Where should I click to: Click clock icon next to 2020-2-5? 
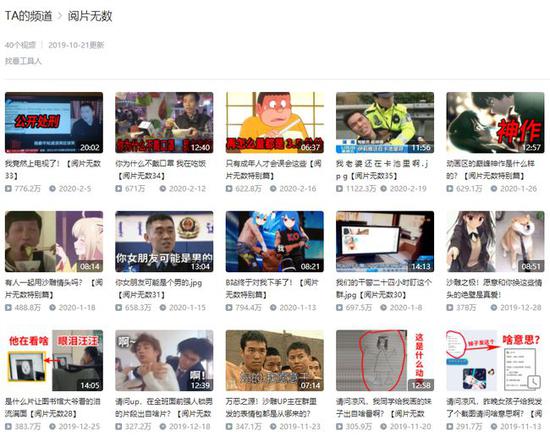click(x=52, y=189)
